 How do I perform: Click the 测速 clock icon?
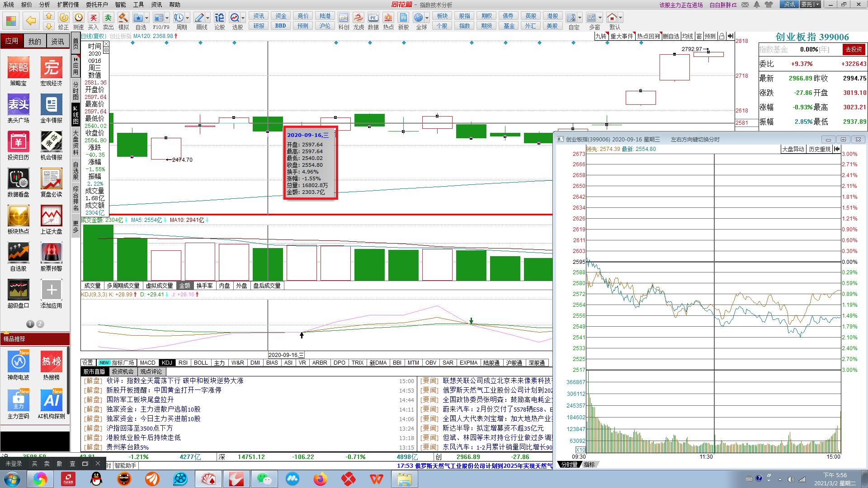(x=78, y=18)
